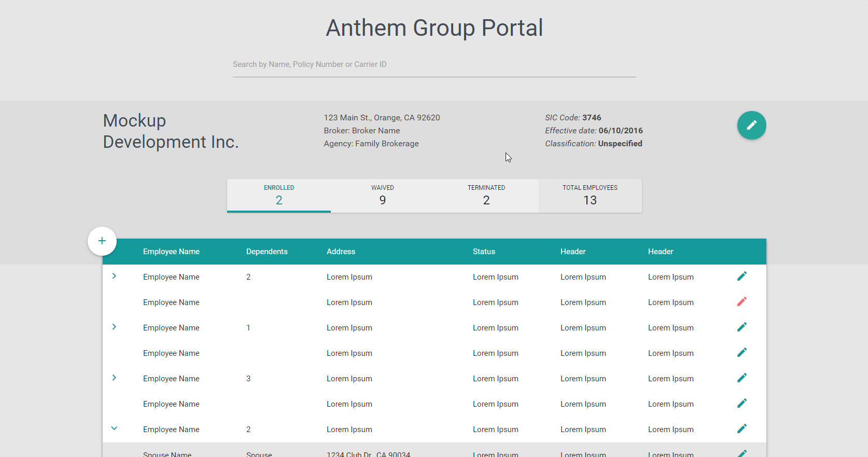Sort by Employee Name column header
This screenshot has width=868, height=457.
(171, 252)
